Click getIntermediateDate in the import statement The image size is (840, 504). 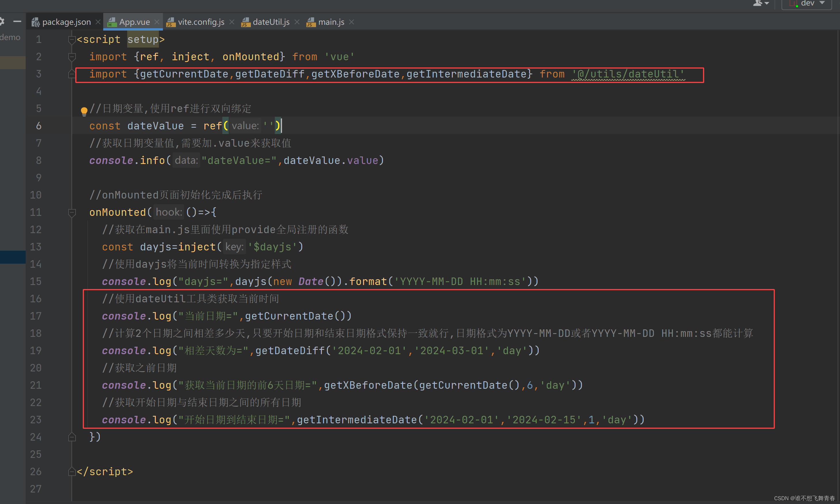click(467, 74)
